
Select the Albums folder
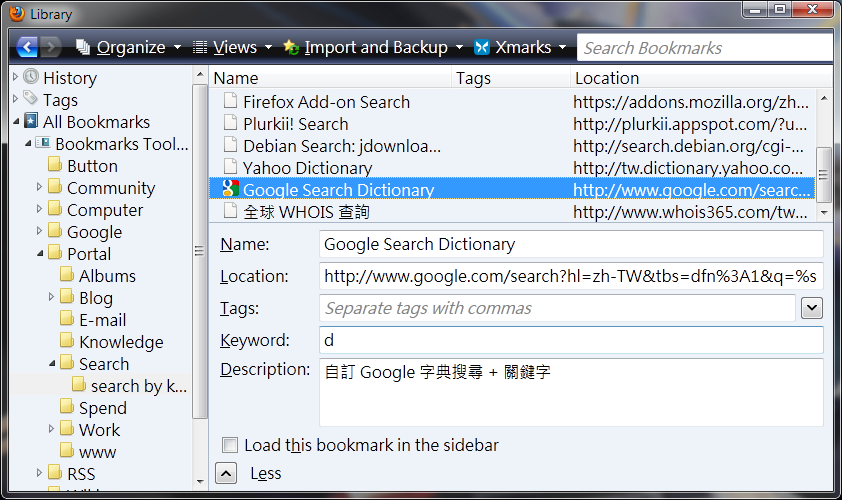point(107,276)
